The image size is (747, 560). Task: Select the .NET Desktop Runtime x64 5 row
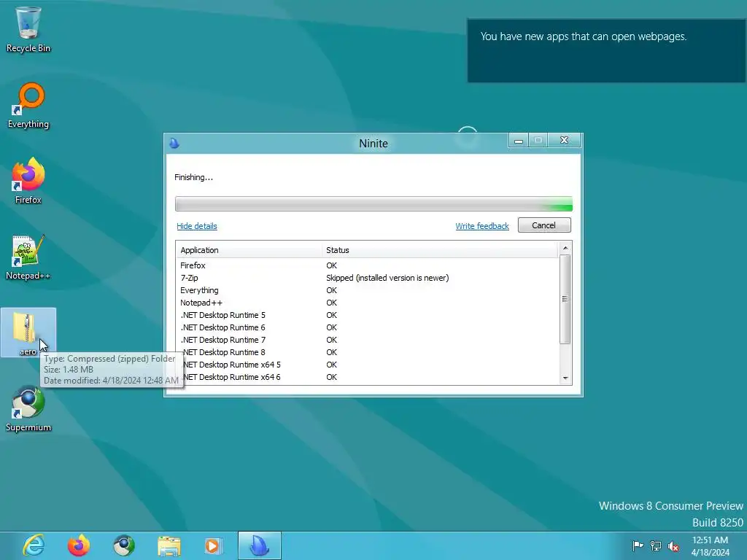pyautogui.click(x=367, y=365)
